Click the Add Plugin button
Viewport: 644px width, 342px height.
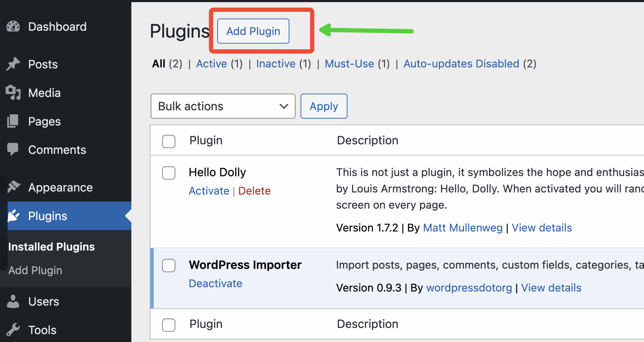(x=253, y=31)
